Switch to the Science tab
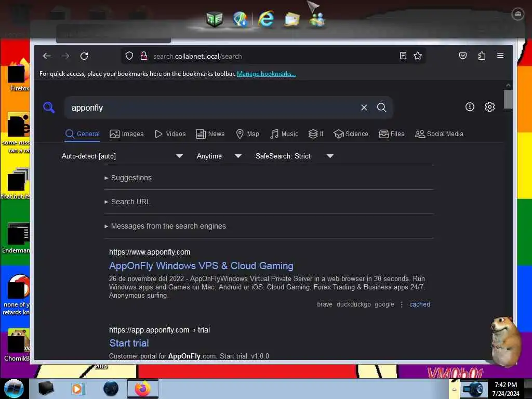 click(351, 134)
